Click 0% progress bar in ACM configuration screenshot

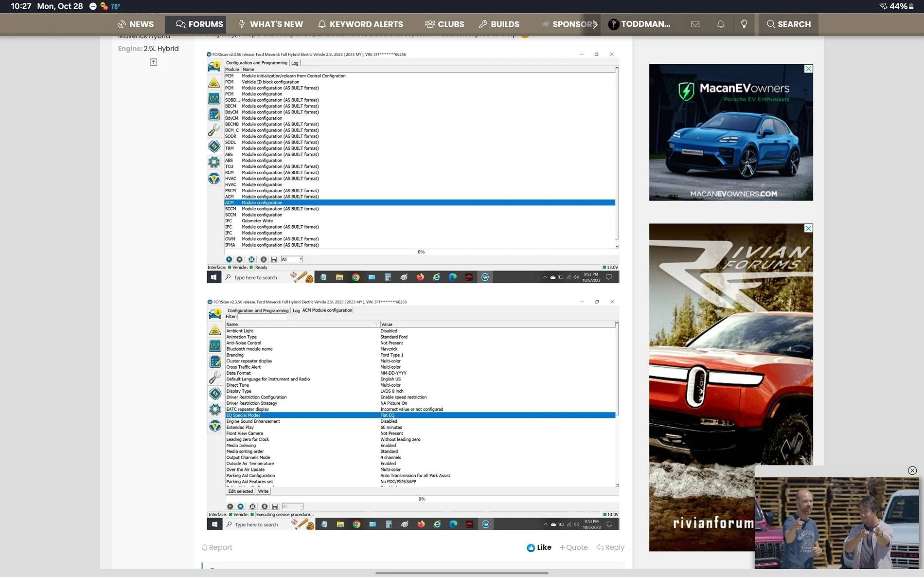click(422, 499)
